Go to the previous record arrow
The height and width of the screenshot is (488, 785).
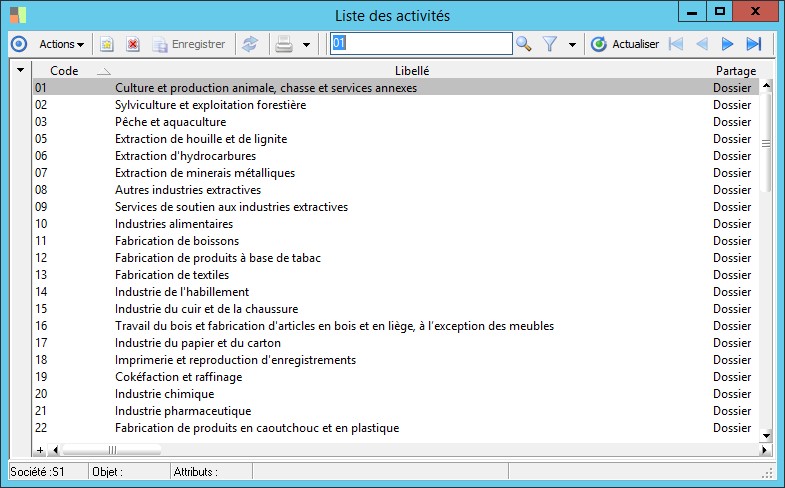702,44
